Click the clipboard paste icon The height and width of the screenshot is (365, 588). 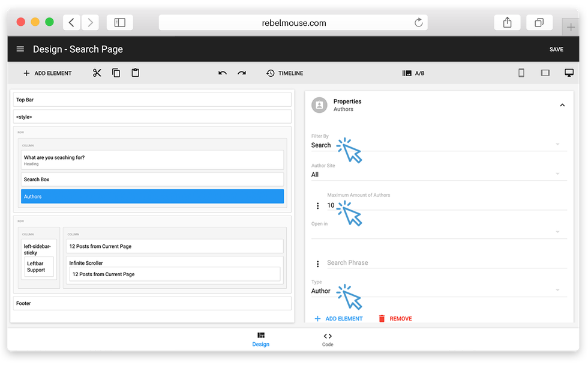(x=136, y=73)
